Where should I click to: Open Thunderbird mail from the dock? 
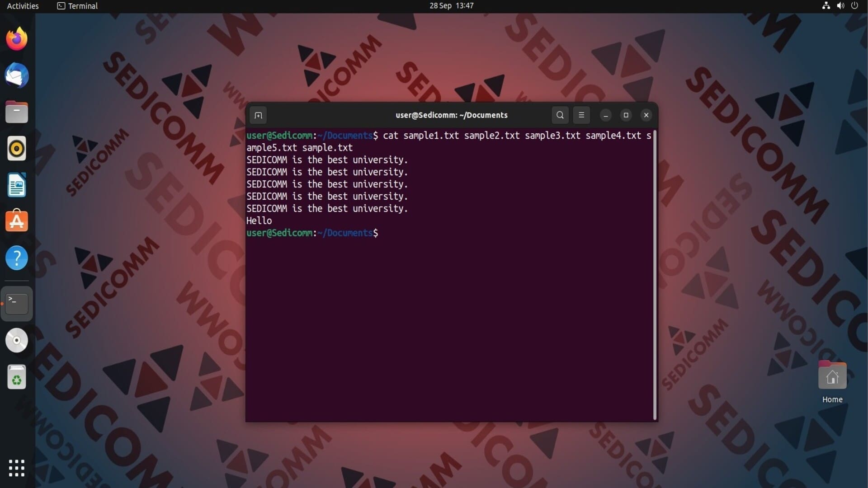click(17, 75)
